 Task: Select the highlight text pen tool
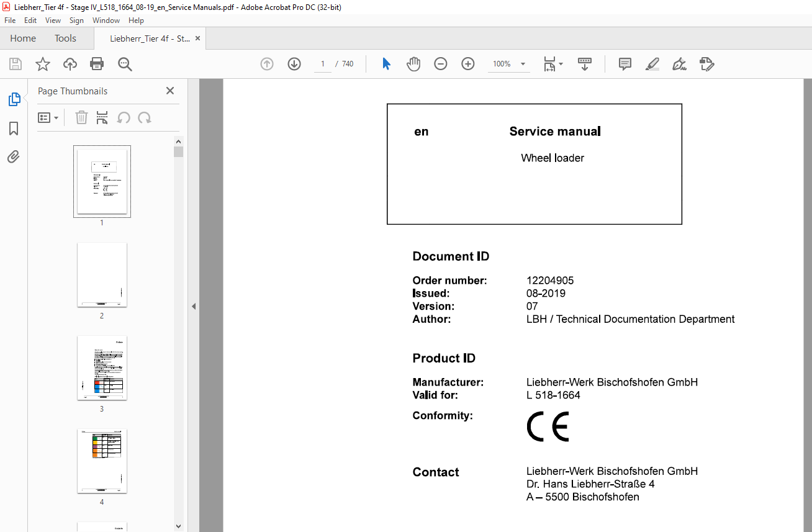point(652,64)
